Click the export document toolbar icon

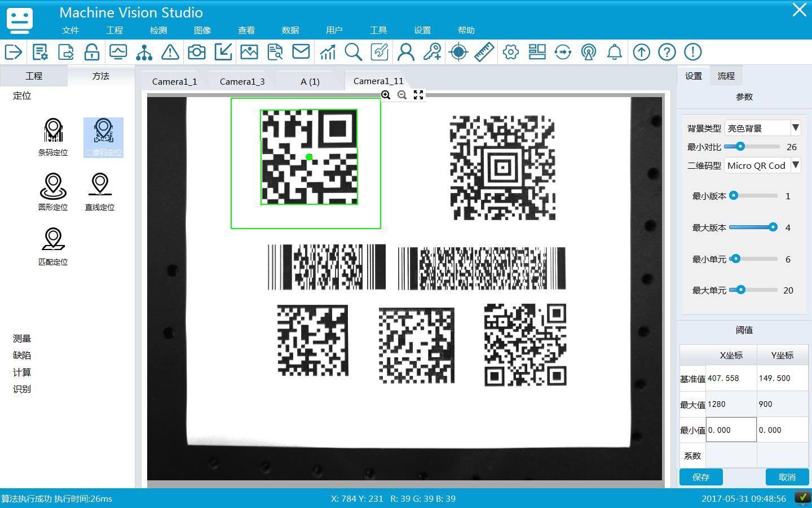point(66,52)
